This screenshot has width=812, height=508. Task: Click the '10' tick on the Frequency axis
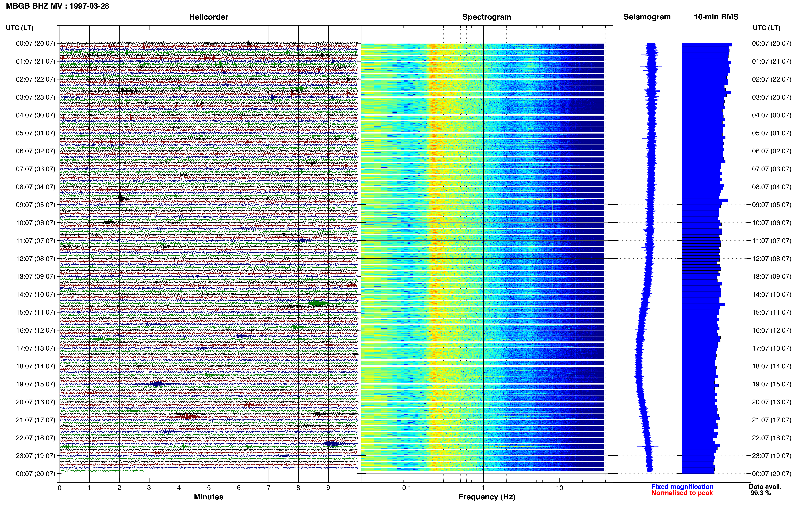tap(559, 488)
